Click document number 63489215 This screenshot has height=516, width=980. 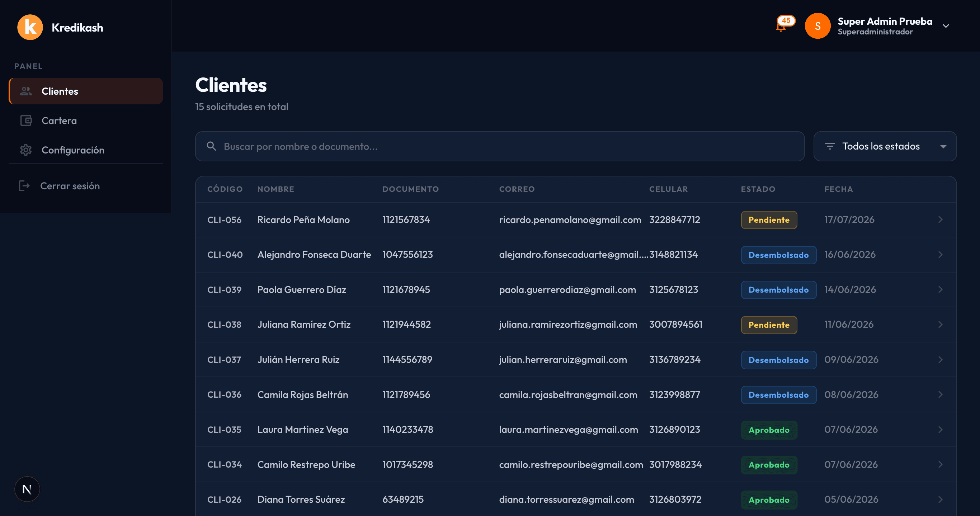[402, 499]
